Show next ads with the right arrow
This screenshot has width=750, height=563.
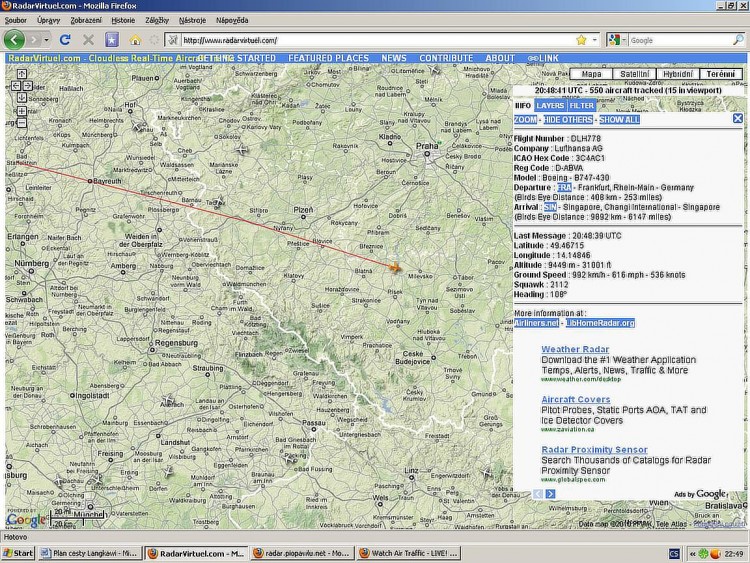click(x=550, y=494)
